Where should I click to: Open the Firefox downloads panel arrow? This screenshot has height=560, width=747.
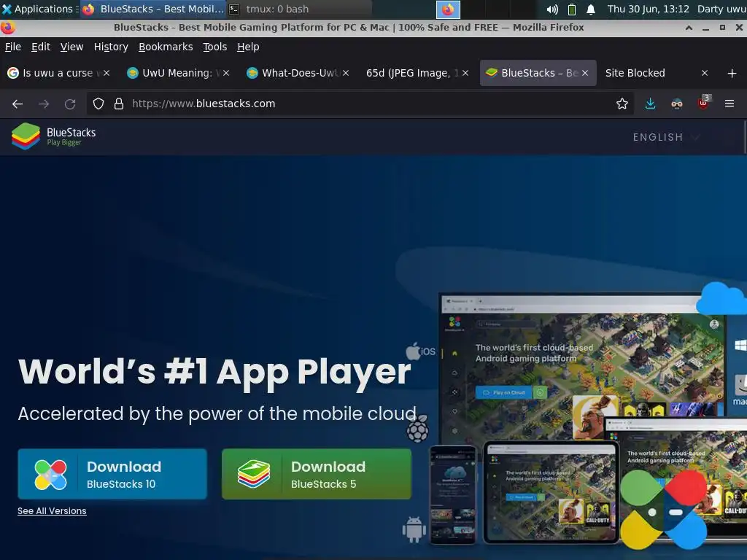tap(650, 104)
